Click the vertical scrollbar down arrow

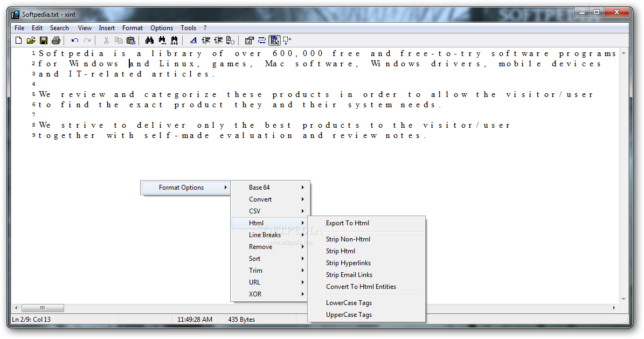[x=624, y=299]
